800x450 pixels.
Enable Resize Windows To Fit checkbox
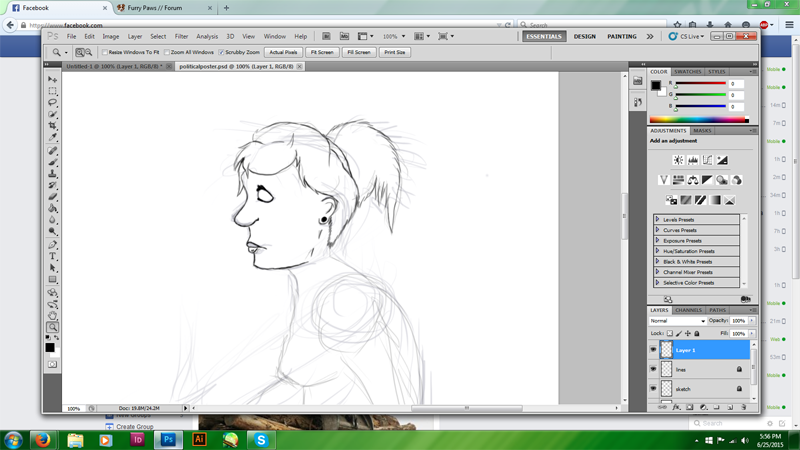pos(105,52)
